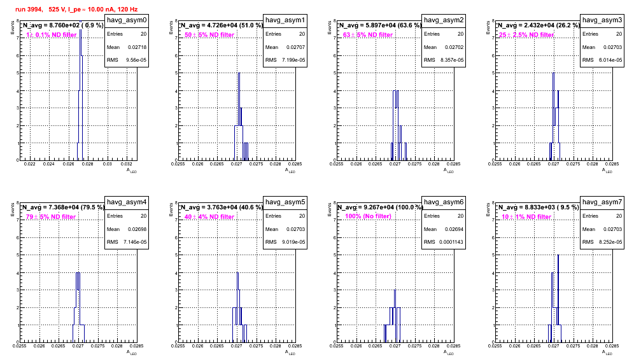Click the 0.032 x-axis tick in havg_asym0
This screenshot has height=364, width=634.
[127, 164]
